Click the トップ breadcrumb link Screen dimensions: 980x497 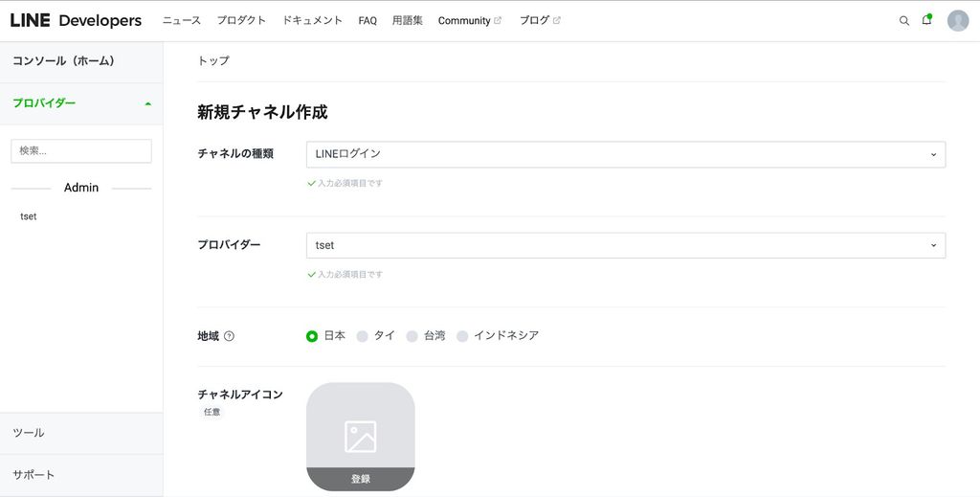(x=213, y=60)
